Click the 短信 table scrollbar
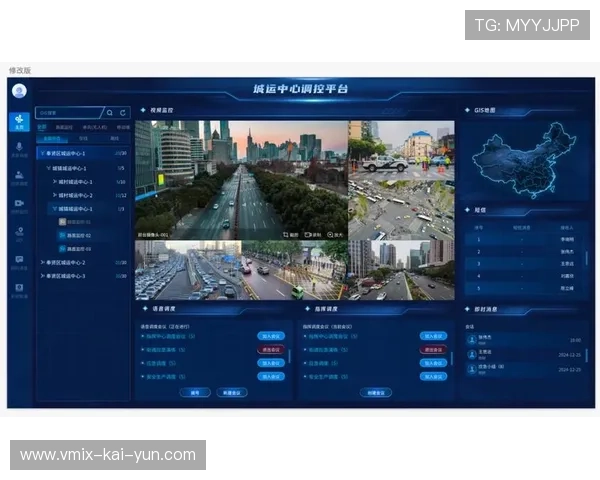Image resolution: width=600 pixels, height=480 pixels. 587,258
